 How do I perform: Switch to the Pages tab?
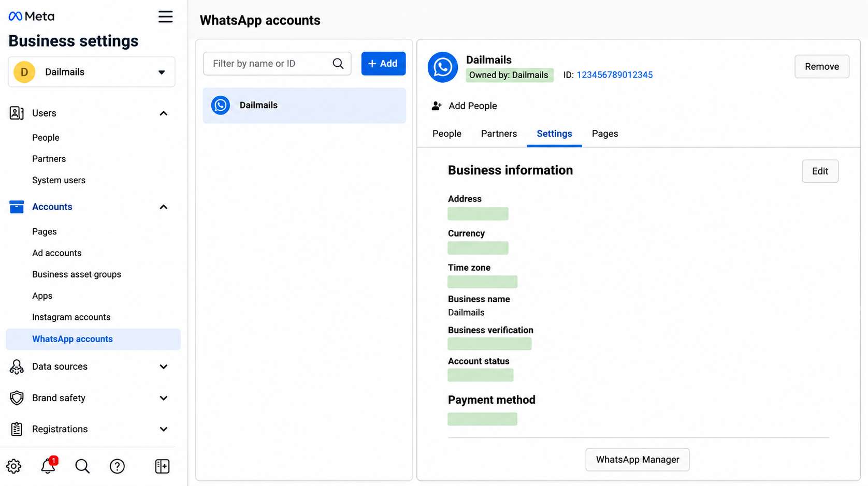[x=605, y=134]
